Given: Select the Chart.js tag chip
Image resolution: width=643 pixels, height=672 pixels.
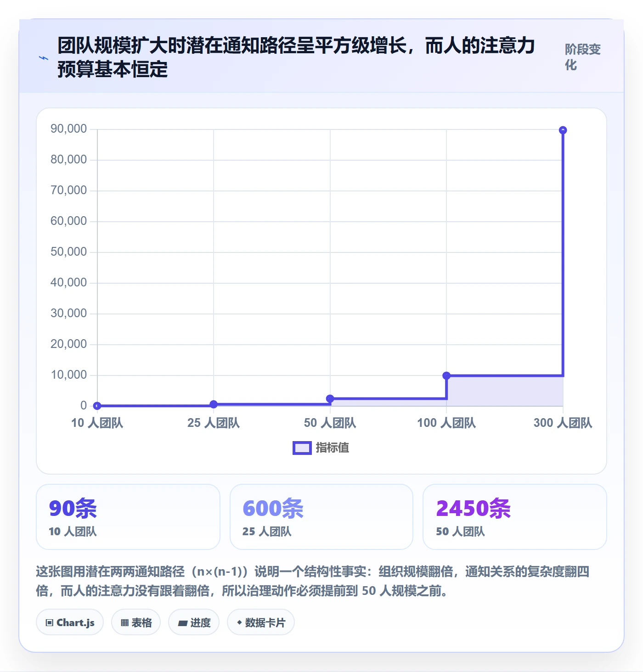Looking at the screenshot, I should click(x=70, y=622).
